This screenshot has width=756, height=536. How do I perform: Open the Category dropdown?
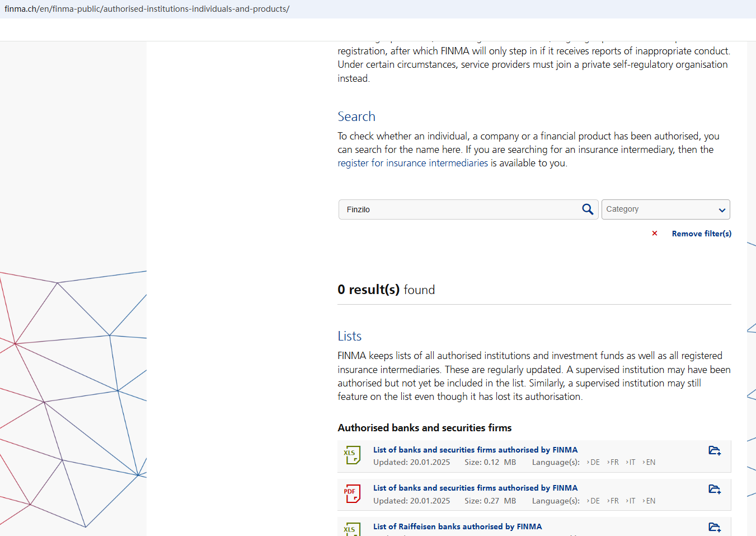(x=665, y=209)
